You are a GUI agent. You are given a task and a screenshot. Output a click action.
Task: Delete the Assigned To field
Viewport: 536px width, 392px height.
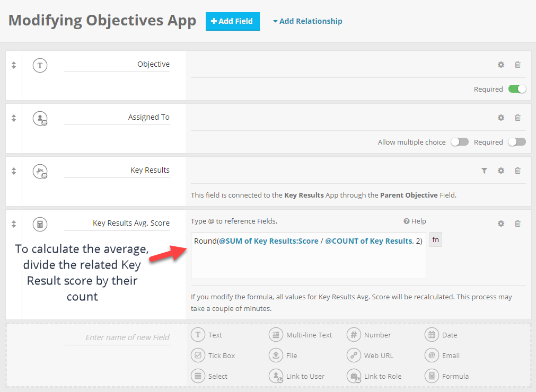pyautogui.click(x=517, y=118)
